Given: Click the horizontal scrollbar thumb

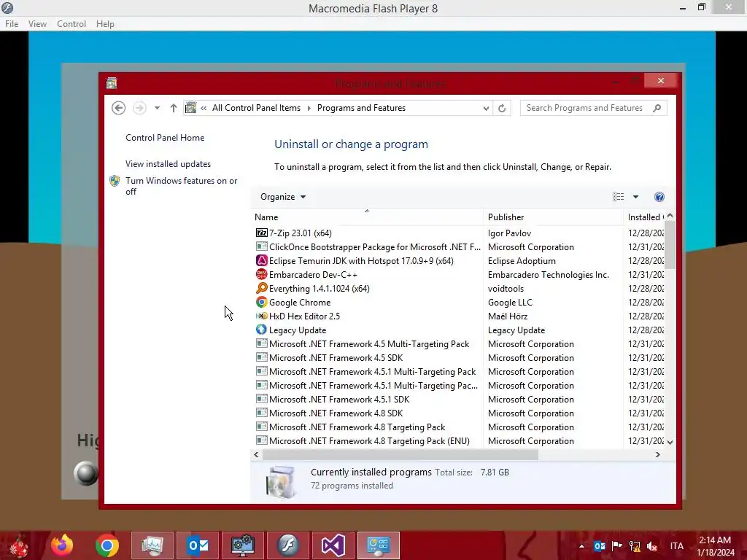Looking at the screenshot, I should 400,455.
